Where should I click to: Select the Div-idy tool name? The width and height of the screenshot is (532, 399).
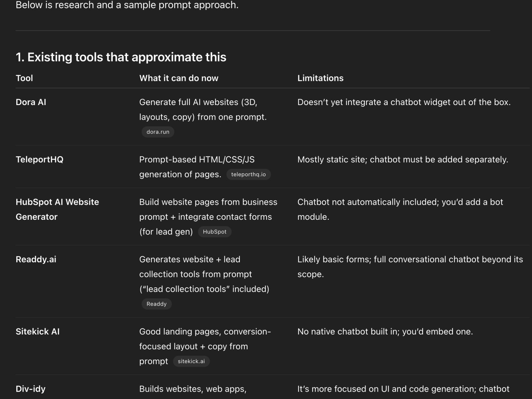(x=31, y=389)
